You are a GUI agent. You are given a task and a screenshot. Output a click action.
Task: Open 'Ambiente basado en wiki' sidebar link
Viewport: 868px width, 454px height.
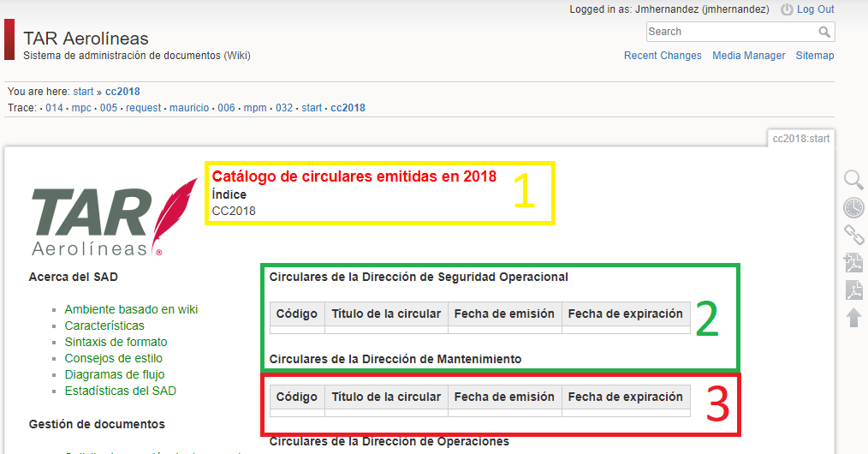pos(131,309)
